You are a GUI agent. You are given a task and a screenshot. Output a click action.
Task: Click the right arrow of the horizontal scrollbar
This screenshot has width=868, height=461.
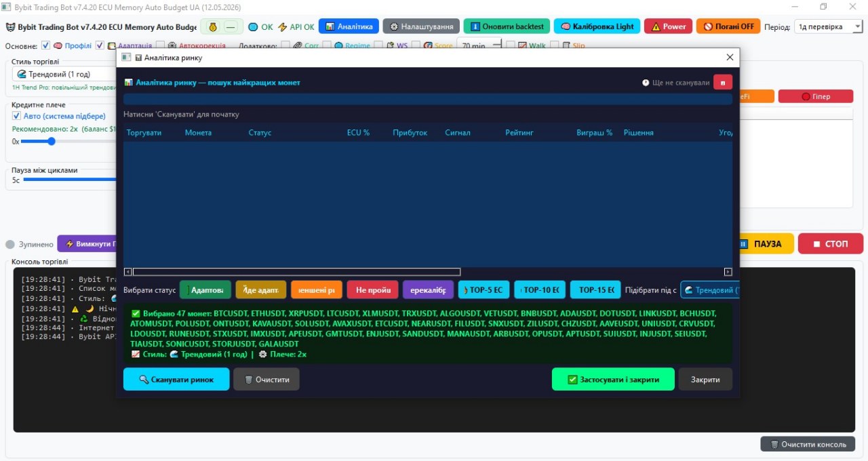point(728,272)
